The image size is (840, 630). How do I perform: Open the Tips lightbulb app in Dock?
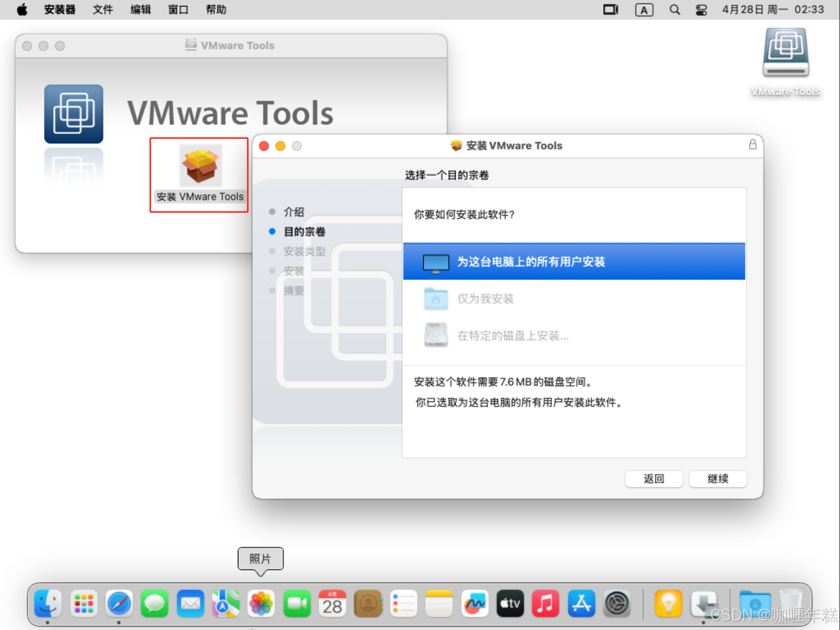click(668, 603)
